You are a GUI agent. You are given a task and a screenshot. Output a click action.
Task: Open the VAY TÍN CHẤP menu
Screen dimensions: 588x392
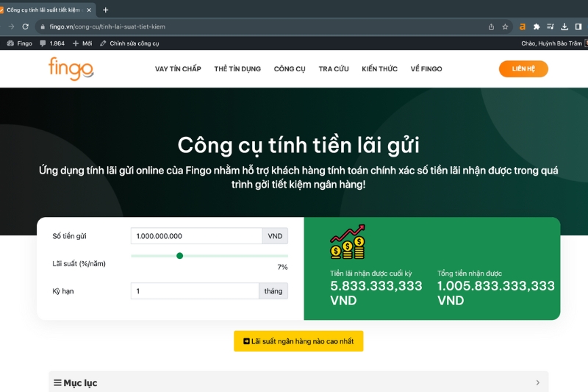pyautogui.click(x=178, y=69)
